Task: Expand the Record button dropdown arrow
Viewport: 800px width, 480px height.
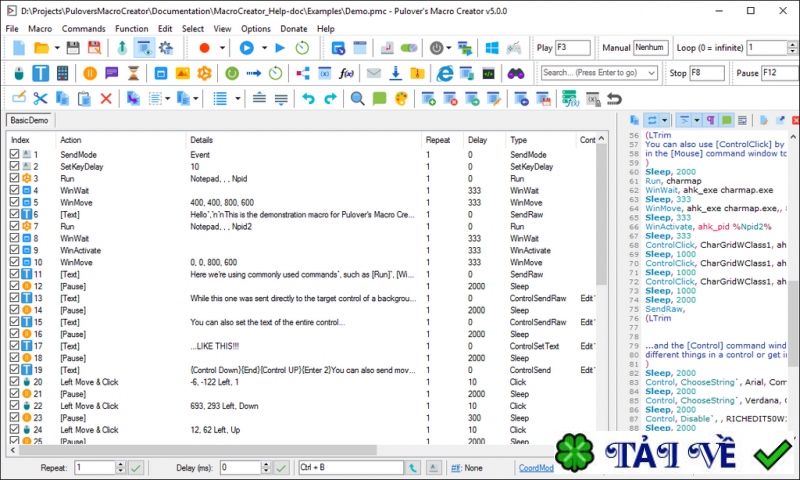Action: coord(222,48)
